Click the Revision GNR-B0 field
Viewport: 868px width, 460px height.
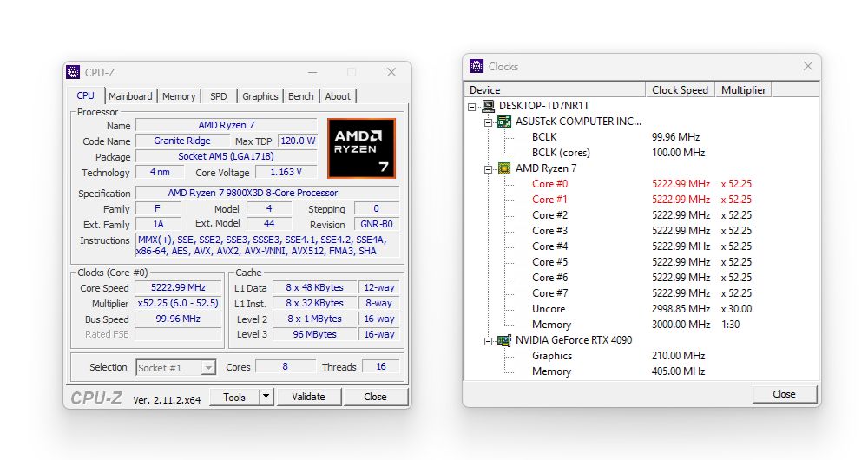coord(377,224)
